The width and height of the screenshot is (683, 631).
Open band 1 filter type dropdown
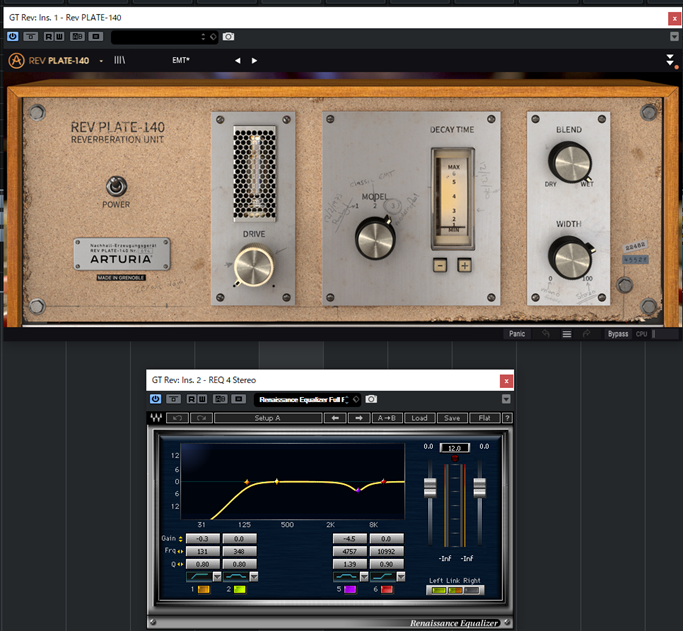tap(218, 576)
